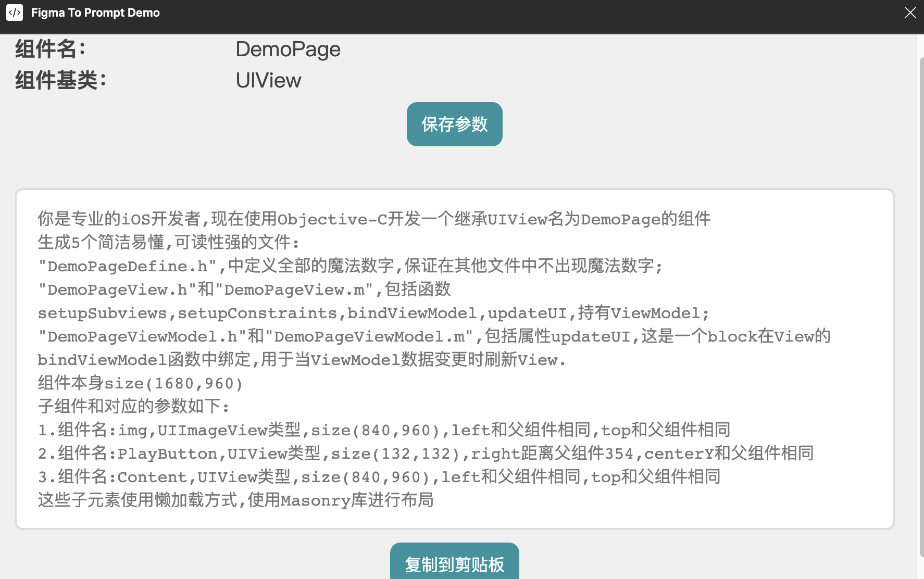Click the first prompt line about iOS开发者

(x=373, y=219)
